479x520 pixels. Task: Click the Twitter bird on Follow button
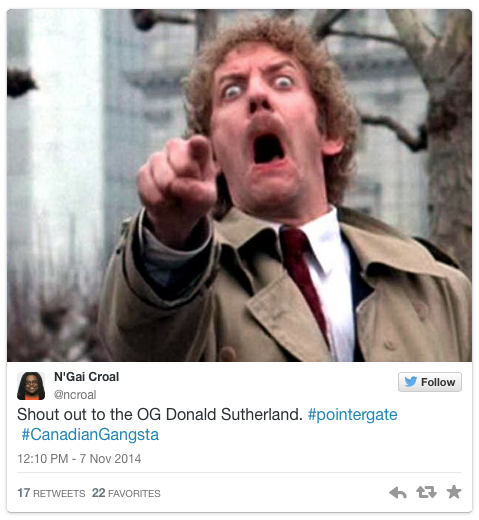point(411,382)
